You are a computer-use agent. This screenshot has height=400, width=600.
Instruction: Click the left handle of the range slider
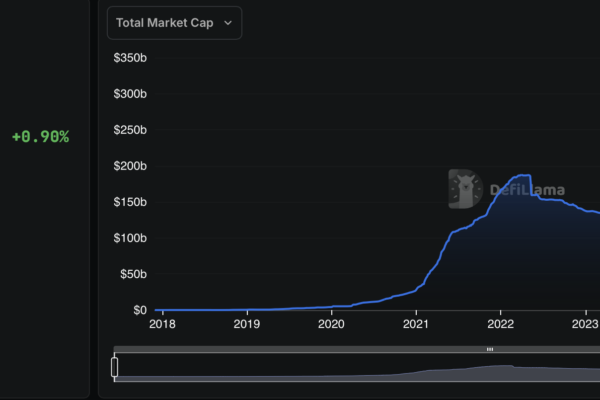[115, 367]
